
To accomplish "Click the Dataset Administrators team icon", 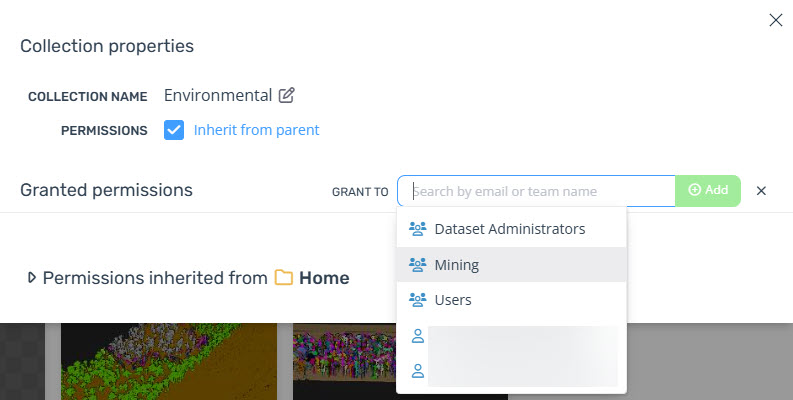I will pyautogui.click(x=417, y=229).
